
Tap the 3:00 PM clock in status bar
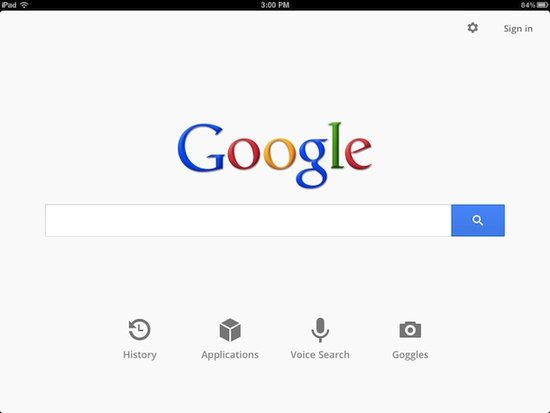point(275,5)
